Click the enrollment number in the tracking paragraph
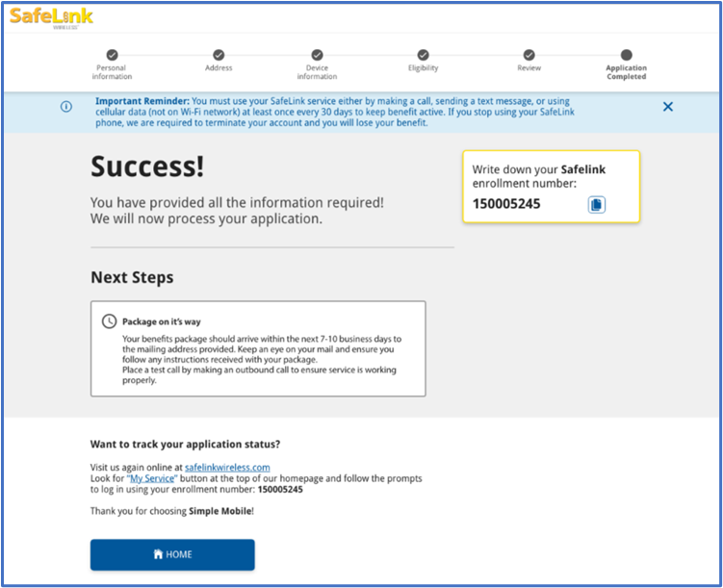This screenshot has width=723, height=588. tap(280, 490)
